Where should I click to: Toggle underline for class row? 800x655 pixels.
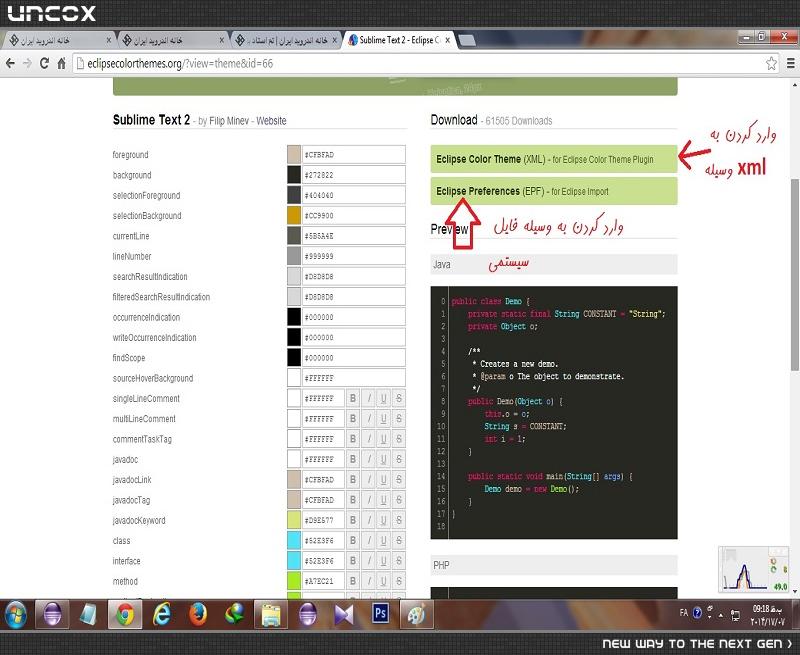click(383, 540)
